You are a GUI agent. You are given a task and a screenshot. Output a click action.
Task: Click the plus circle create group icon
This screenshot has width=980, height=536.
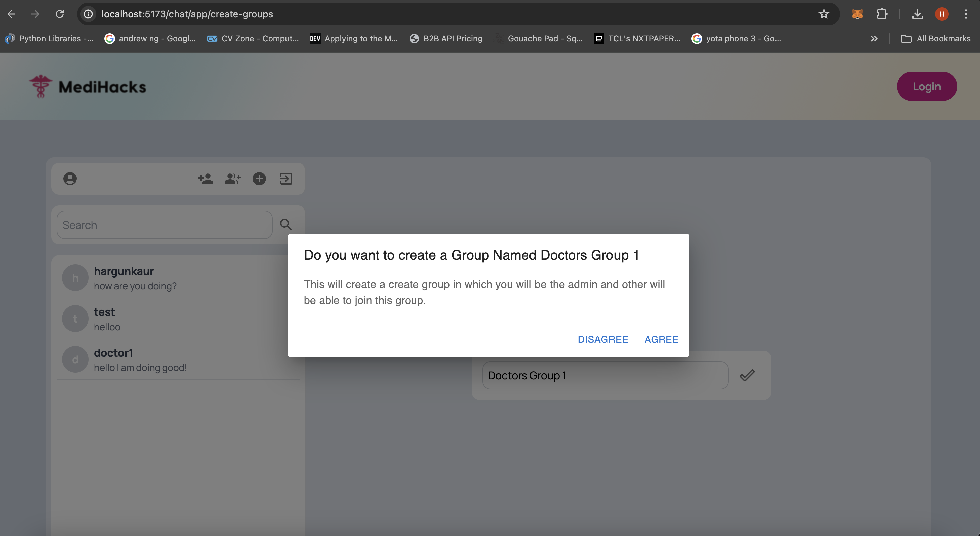(x=259, y=179)
